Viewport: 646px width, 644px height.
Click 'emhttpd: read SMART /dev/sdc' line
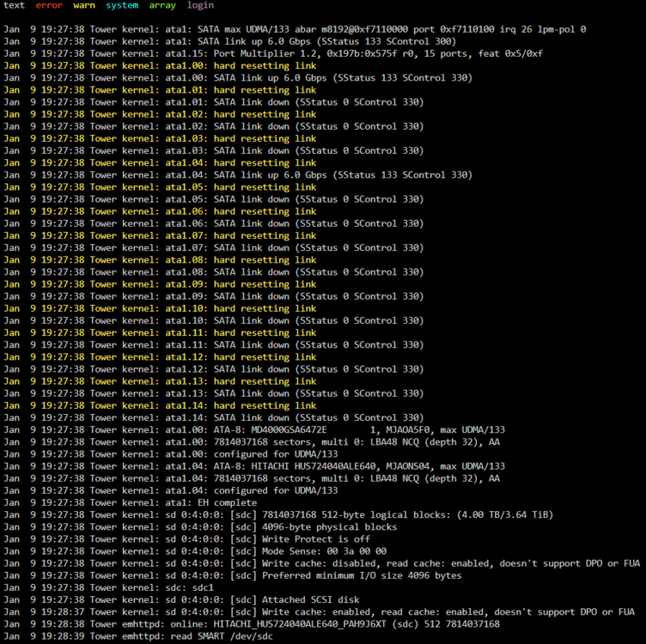[138, 636]
